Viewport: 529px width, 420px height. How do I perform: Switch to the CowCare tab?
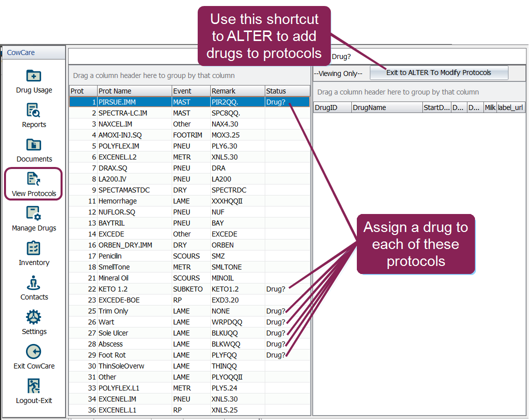pos(21,52)
